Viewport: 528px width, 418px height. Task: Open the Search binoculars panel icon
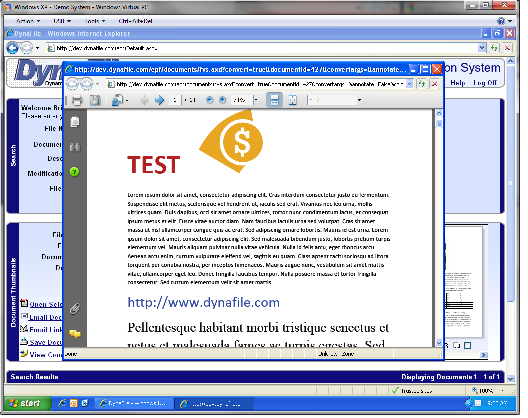tap(75, 147)
